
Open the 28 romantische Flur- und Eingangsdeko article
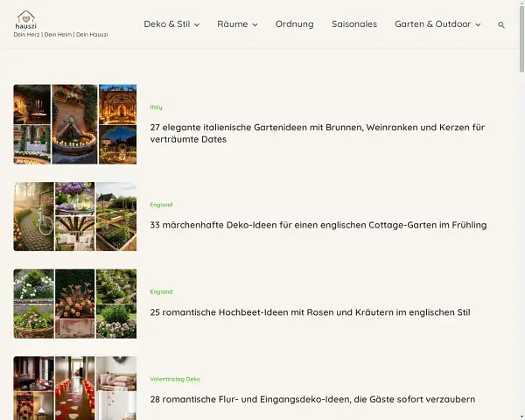click(x=312, y=399)
